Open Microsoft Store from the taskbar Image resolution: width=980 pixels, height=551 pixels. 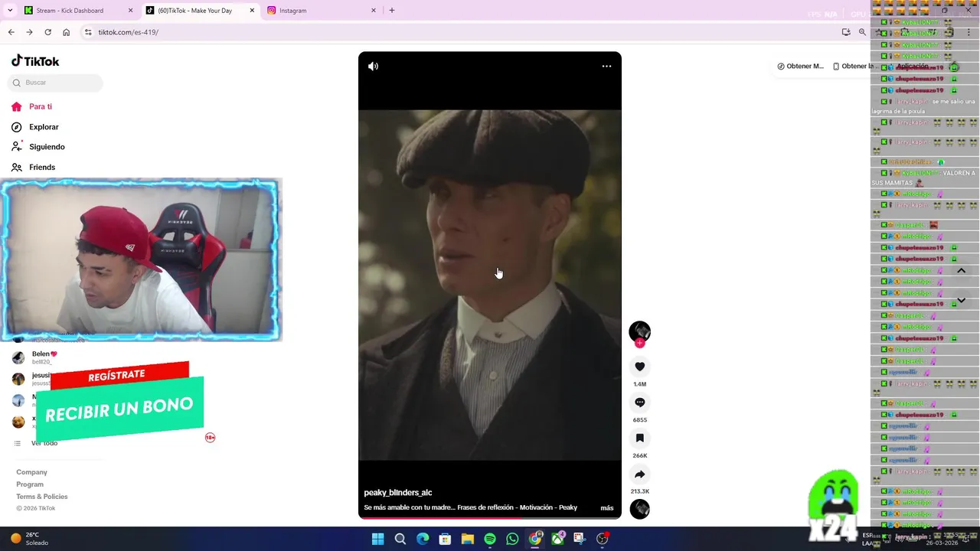[445, 539]
